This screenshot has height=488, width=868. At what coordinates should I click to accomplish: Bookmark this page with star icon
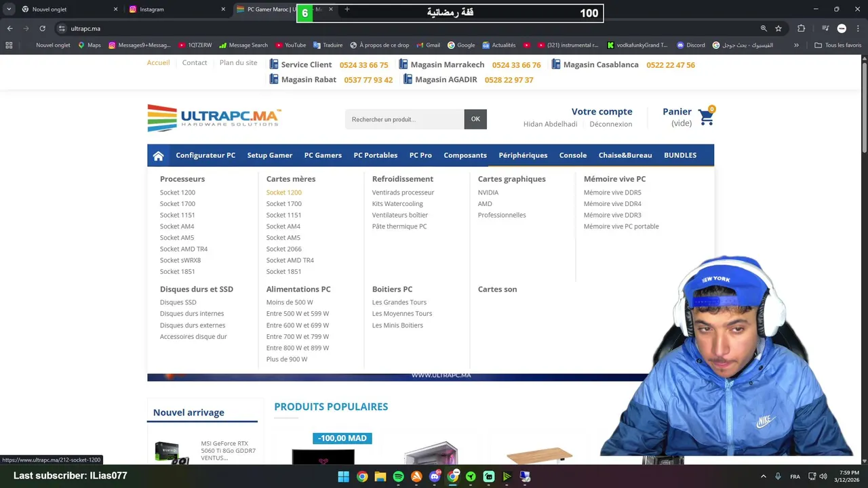(x=778, y=28)
